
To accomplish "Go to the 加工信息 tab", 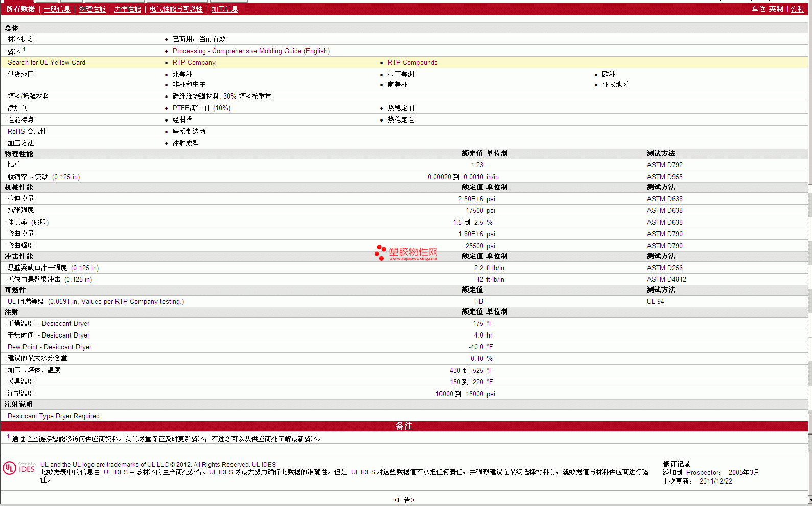I will pos(225,9).
